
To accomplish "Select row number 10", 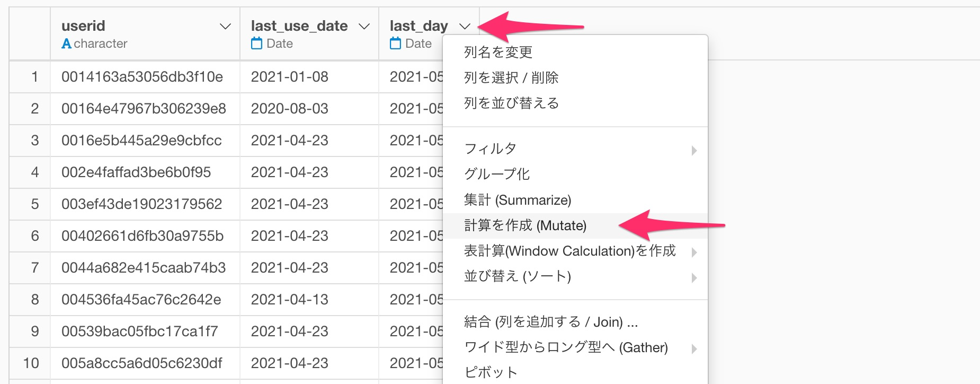I will click(31, 363).
